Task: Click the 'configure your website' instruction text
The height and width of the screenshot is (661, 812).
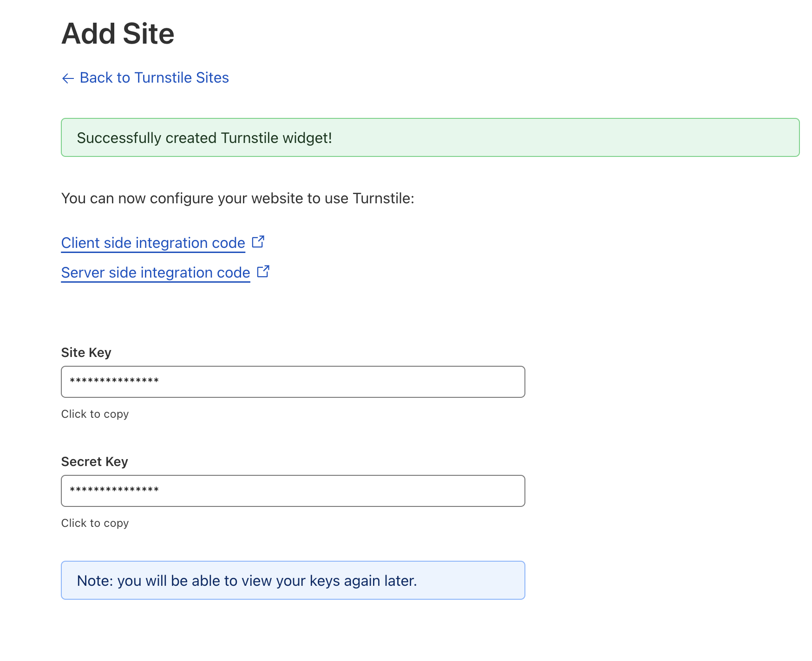Action: (238, 199)
